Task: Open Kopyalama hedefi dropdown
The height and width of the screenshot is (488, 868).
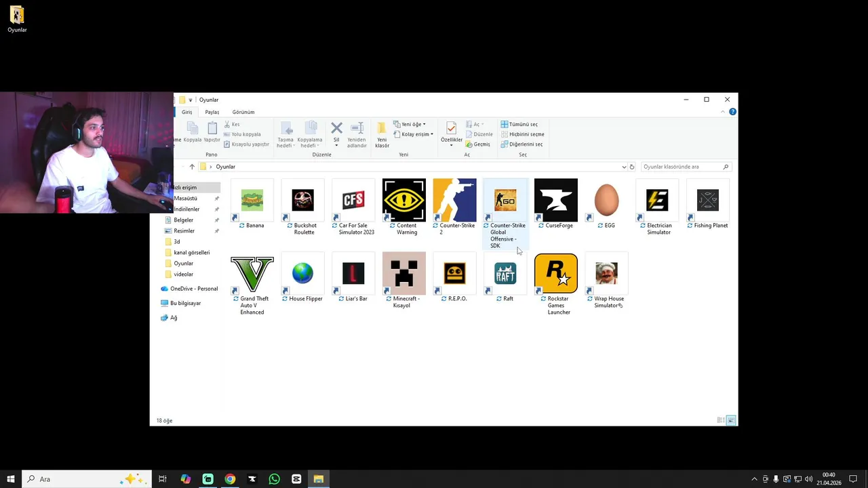Action: tap(310, 136)
